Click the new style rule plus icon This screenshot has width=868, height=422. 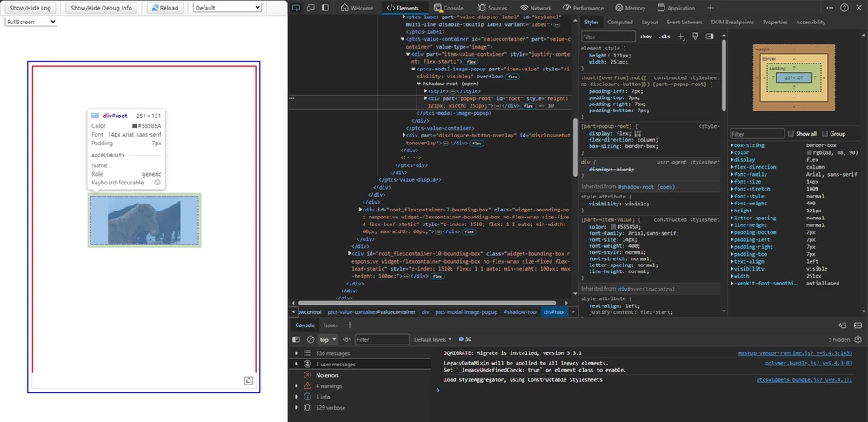681,37
